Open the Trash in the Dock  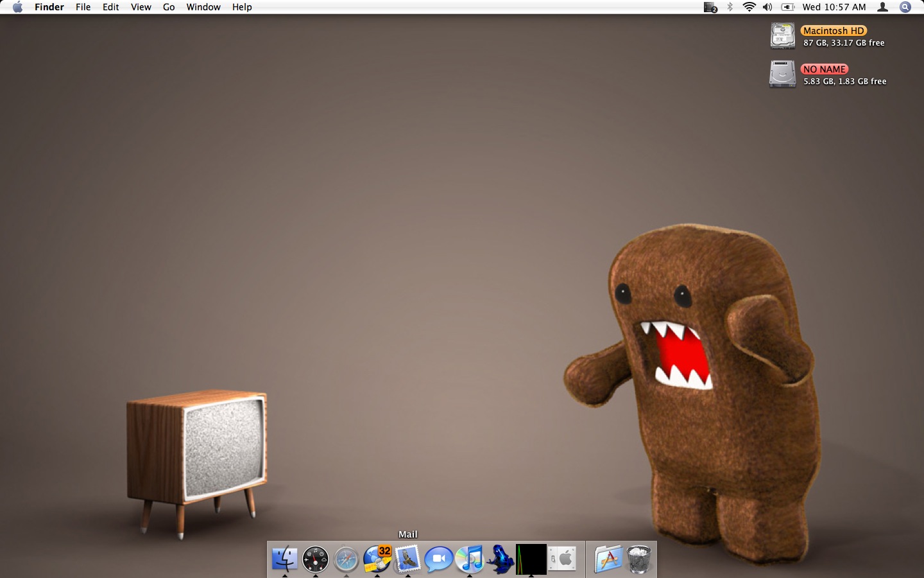click(x=638, y=559)
